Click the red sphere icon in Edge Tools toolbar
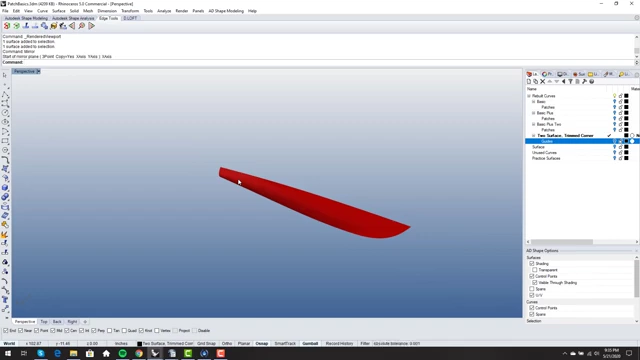The width and height of the screenshot is (640, 360). pos(7,26)
